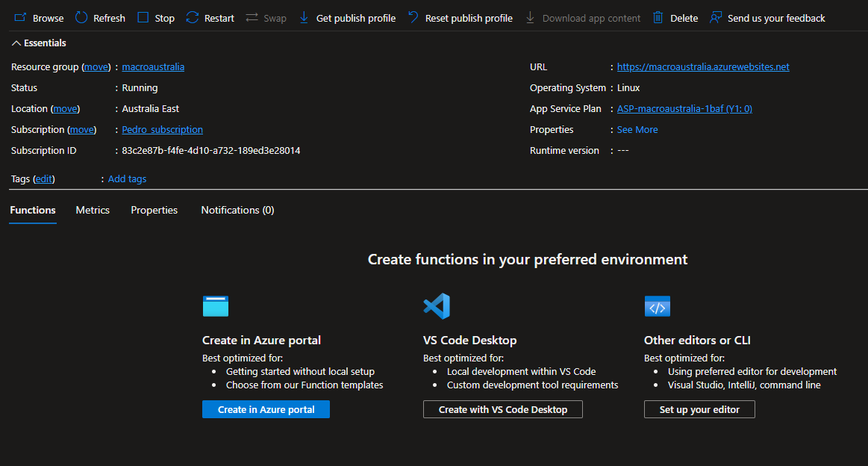Screen dimensions: 868x466
Task: Click the Stop square icon
Action: 143,18
